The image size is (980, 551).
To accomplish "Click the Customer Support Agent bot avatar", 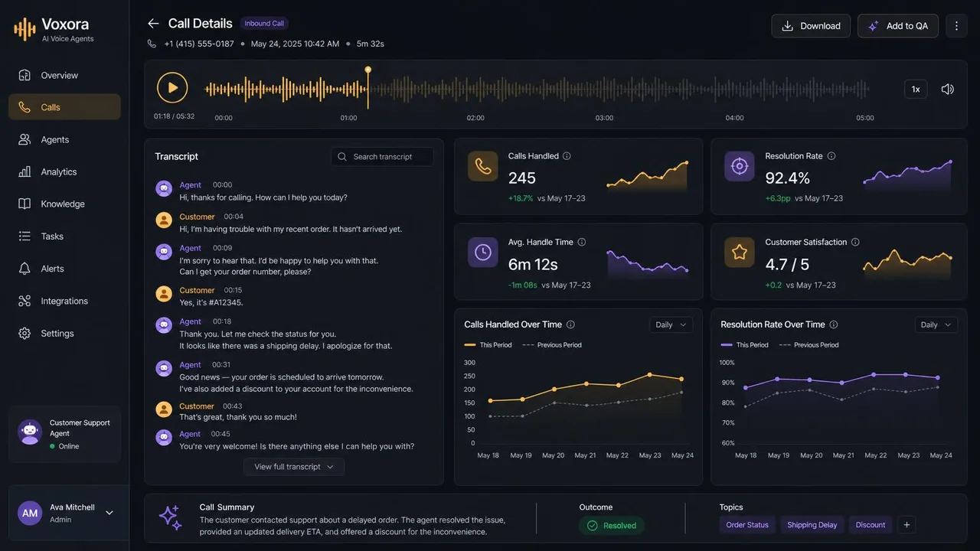I will pyautogui.click(x=30, y=432).
